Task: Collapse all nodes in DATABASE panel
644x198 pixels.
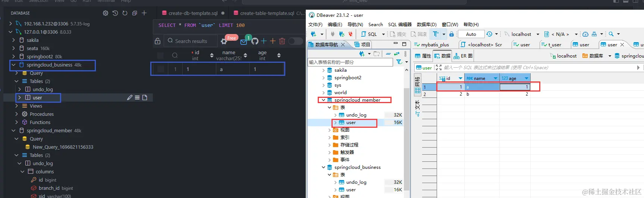Action: click(x=135, y=13)
